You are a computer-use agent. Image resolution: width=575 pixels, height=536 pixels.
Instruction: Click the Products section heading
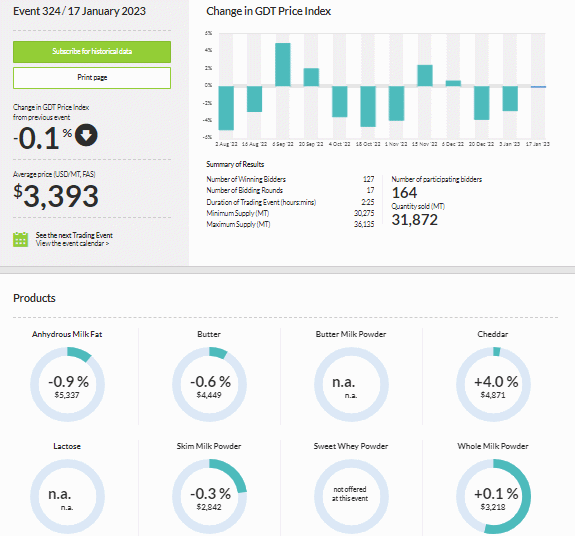pyautogui.click(x=34, y=298)
